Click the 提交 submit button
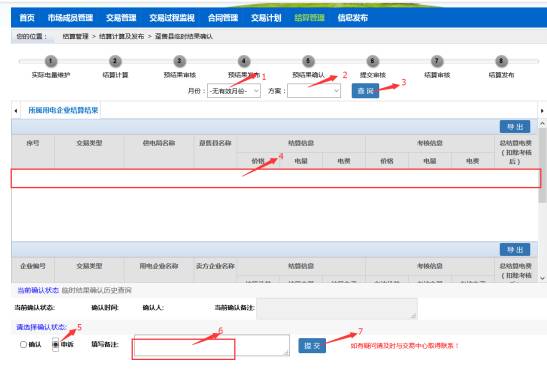The width and height of the screenshot is (547, 375). [312, 346]
